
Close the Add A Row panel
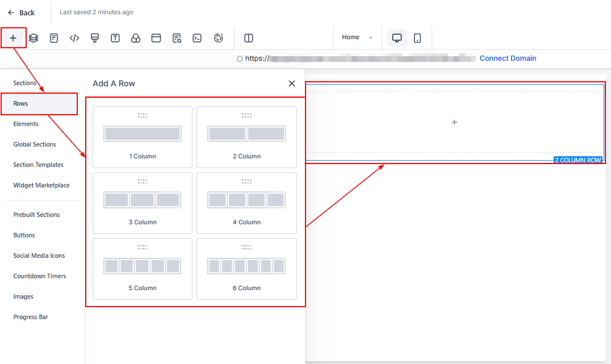pyautogui.click(x=292, y=83)
